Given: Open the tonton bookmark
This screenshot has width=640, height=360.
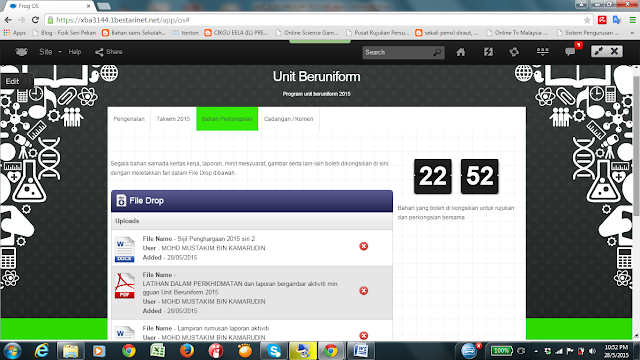Looking at the screenshot, I should [x=185, y=33].
